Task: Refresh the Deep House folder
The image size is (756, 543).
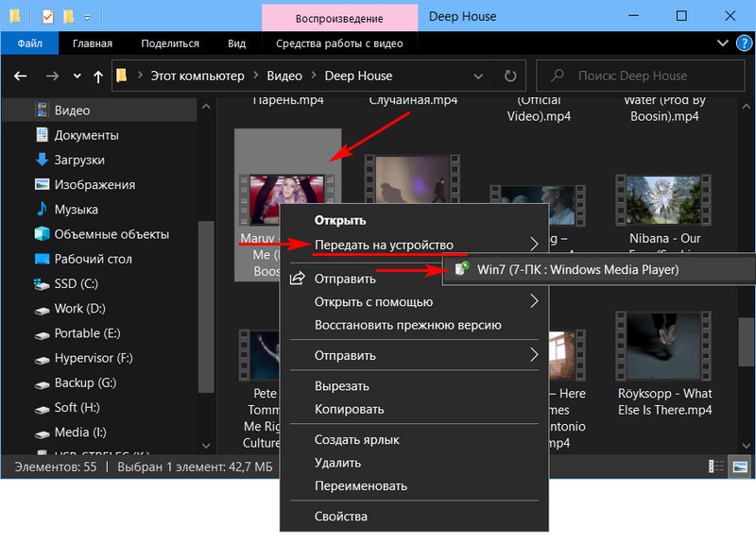Action: pos(510,76)
